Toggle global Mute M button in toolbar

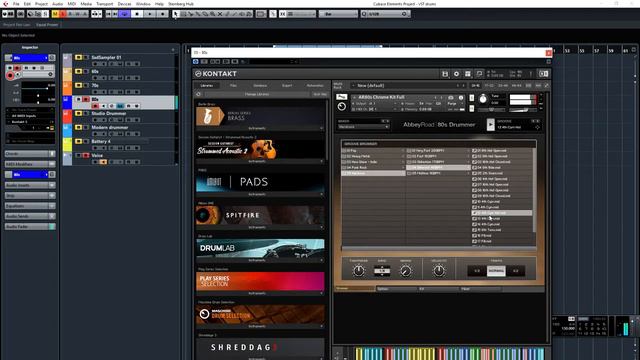pos(56,14)
